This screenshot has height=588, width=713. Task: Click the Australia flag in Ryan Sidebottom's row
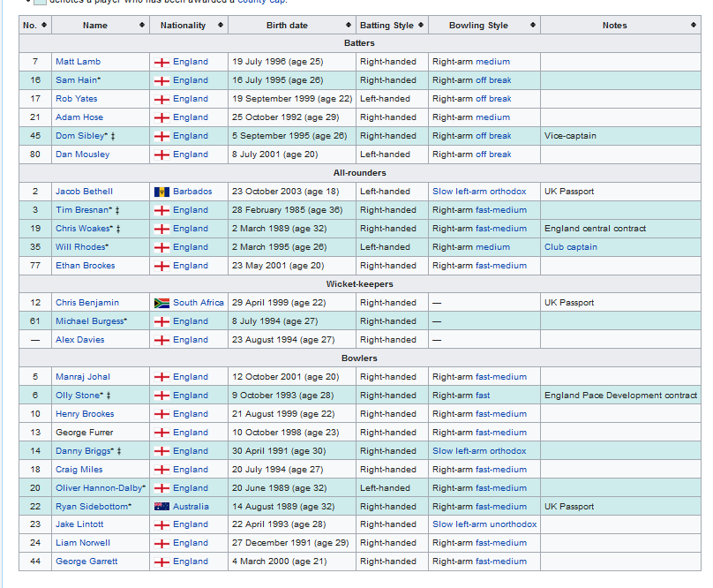[161, 507]
